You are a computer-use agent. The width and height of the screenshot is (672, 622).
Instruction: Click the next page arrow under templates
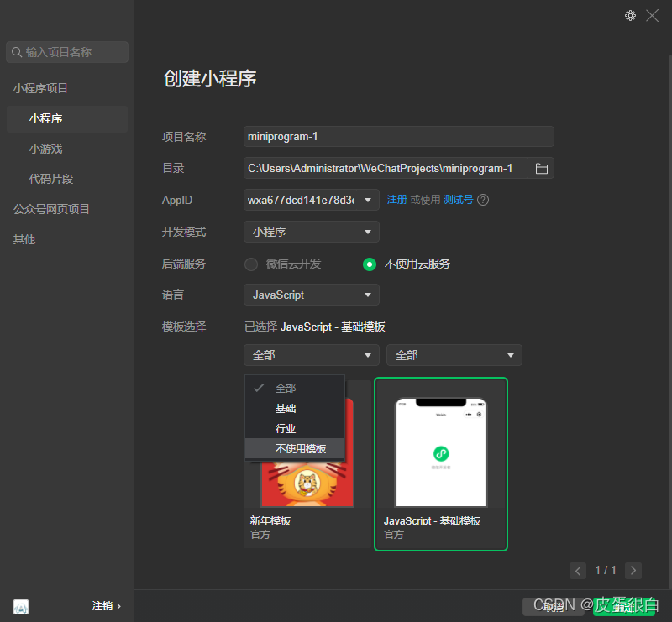point(633,570)
